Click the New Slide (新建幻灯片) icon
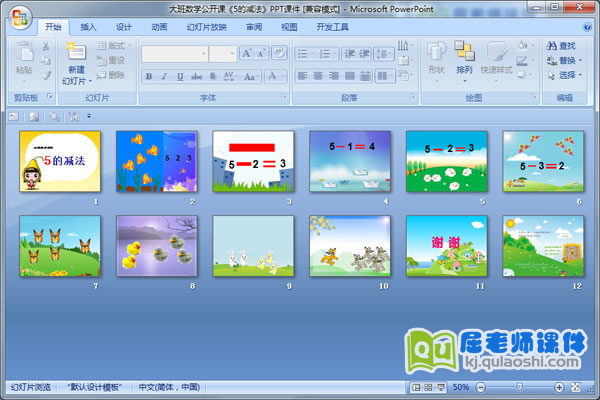The height and width of the screenshot is (400, 600). (76, 52)
